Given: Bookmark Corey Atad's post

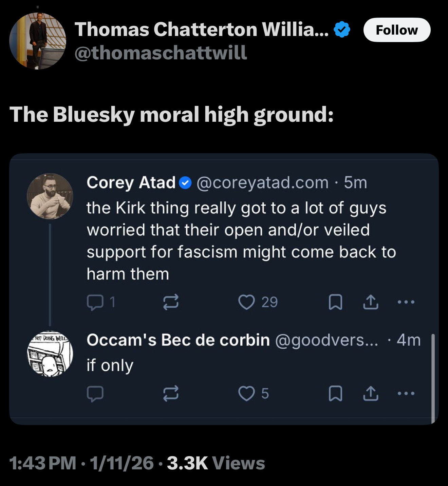Looking at the screenshot, I should pos(335,302).
